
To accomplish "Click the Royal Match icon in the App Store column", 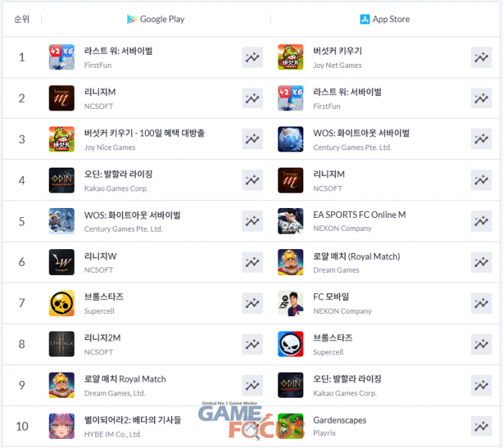I will coord(290,262).
